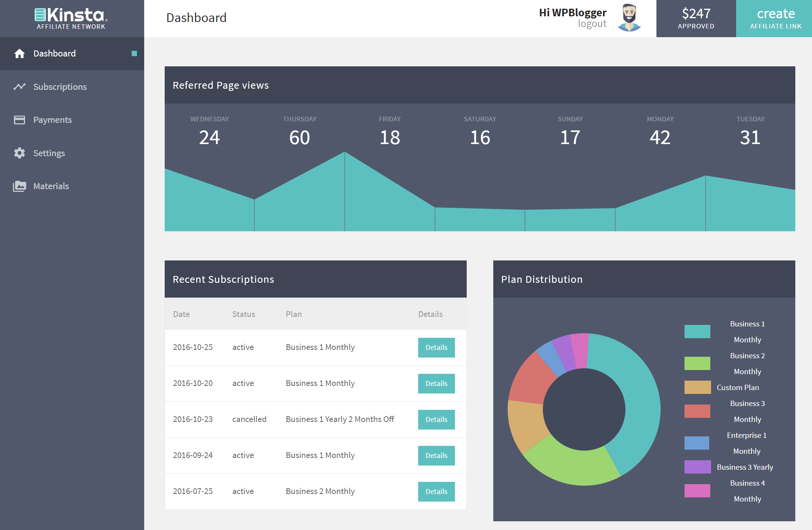The image size is (812, 530).
Task: Click the WPBlogger avatar picture
Action: point(629,18)
